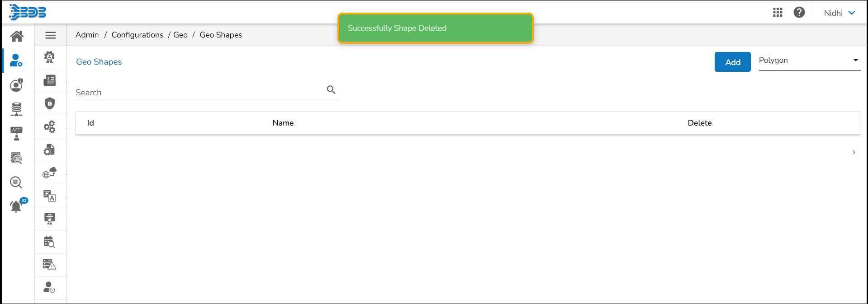Open the billing document admin icon

coord(50,80)
